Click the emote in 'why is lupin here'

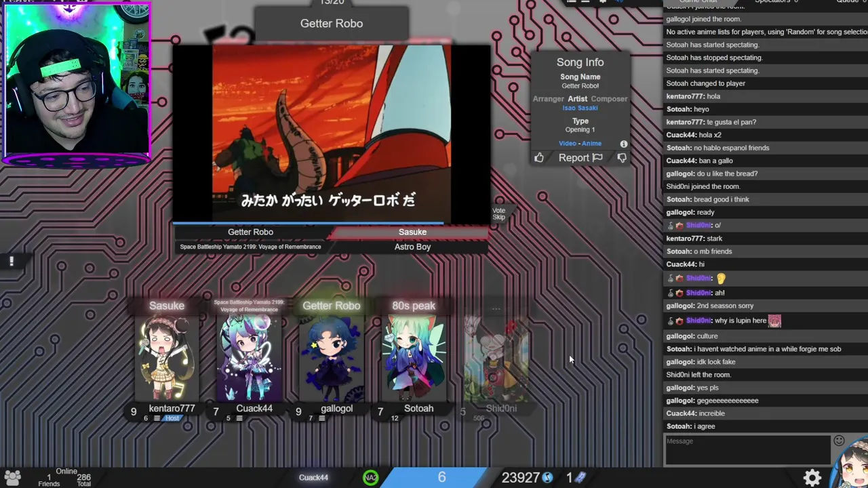[x=774, y=321]
